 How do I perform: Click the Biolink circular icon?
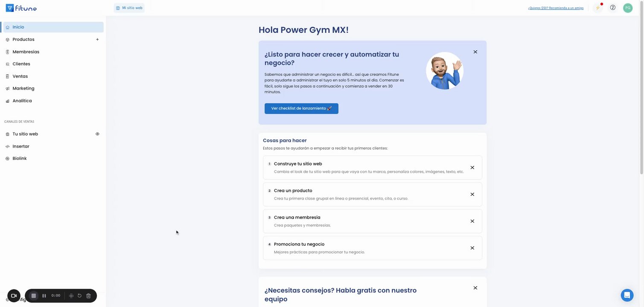(x=7, y=159)
